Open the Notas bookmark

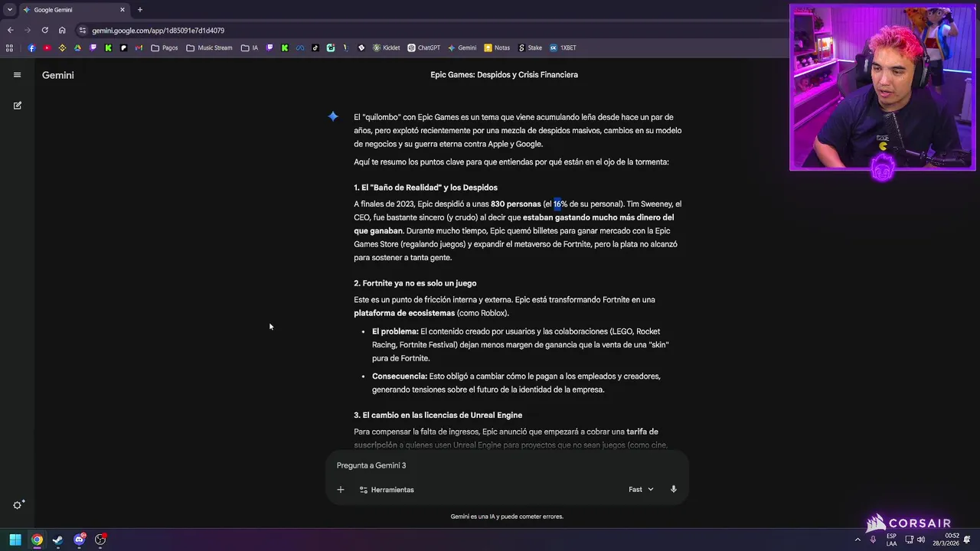(x=497, y=47)
